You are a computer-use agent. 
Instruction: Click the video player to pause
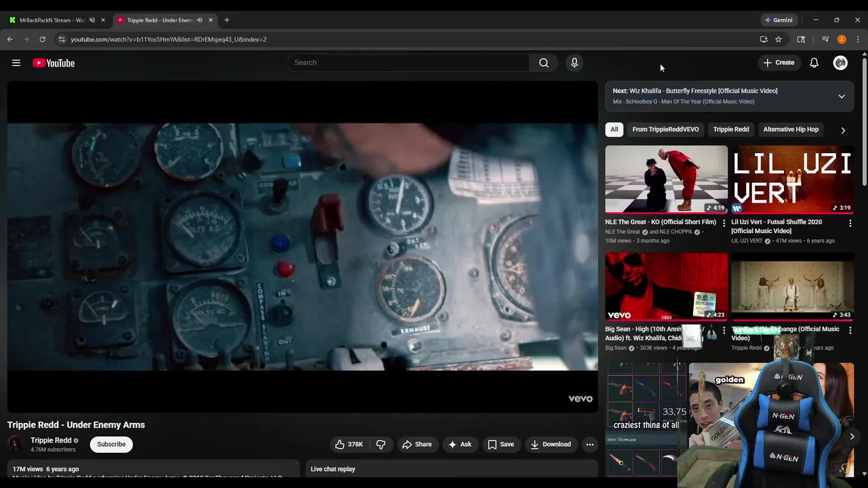tap(302, 247)
